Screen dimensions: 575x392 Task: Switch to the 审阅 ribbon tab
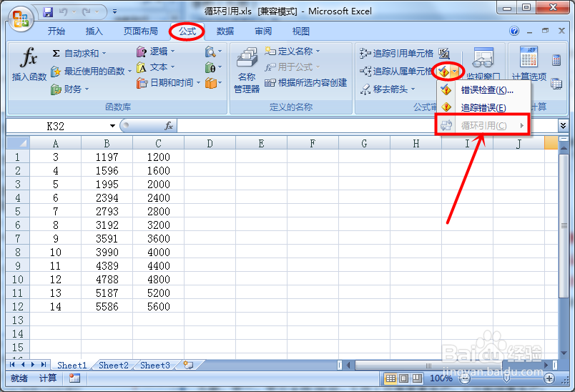(x=263, y=31)
